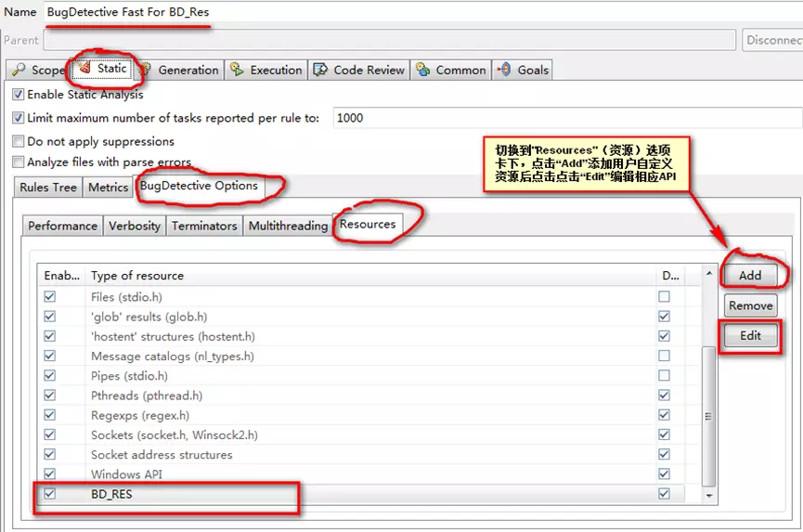This screenshot has width=803, height=532.
Task: Click the Goals tab icon
Action: [x=505, y=70]
